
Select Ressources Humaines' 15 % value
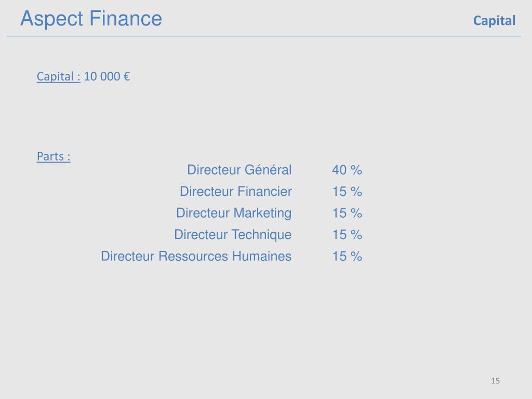pos(347,257)
